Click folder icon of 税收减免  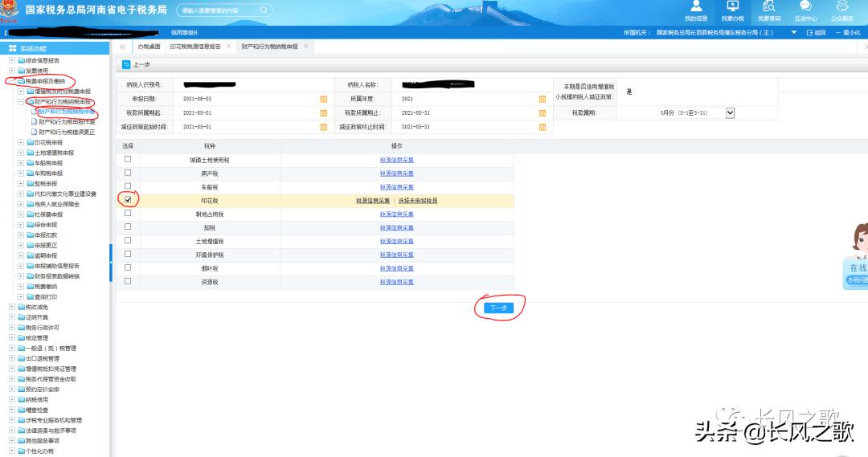[21, 307]
